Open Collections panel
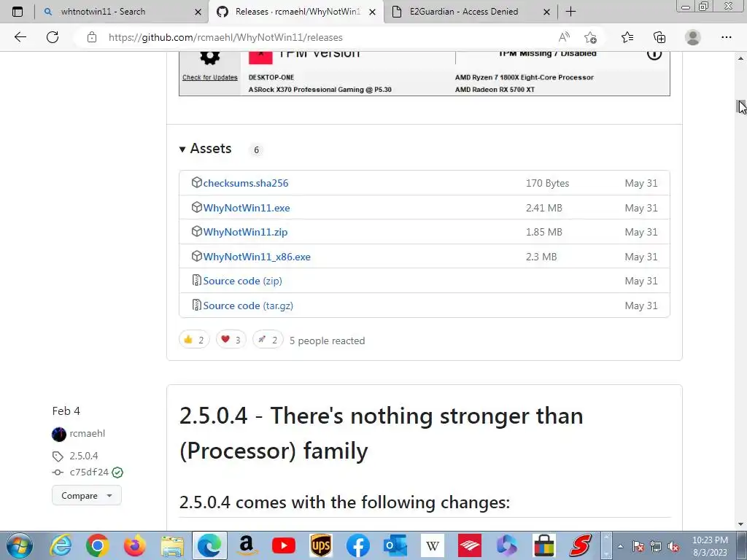Screen dimensions: 747x560 [659, 37]
